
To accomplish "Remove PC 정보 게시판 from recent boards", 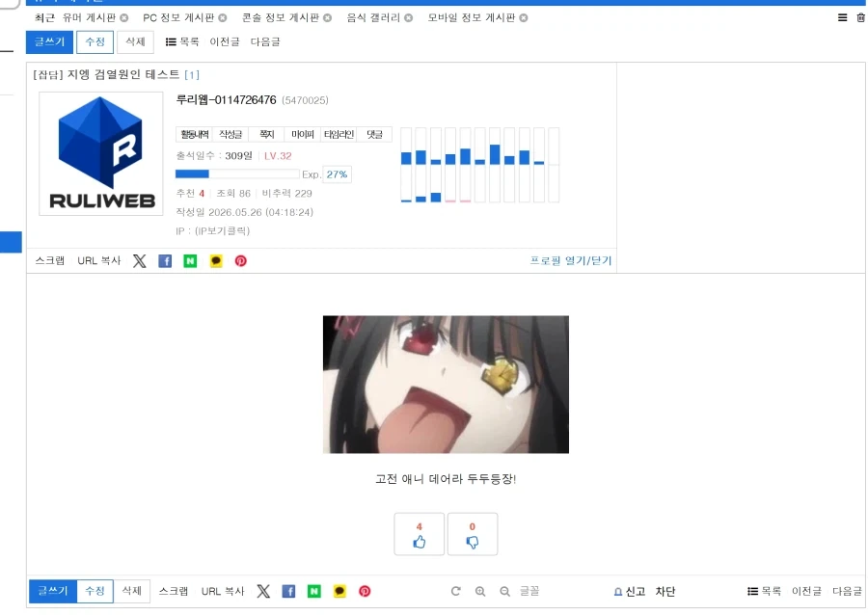I will pos(223,17).
